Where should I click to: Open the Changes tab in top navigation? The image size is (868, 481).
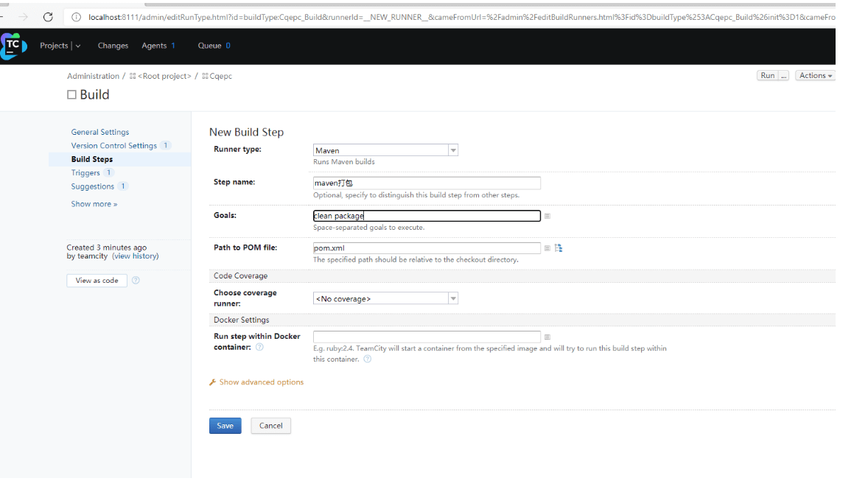point(113,46)
